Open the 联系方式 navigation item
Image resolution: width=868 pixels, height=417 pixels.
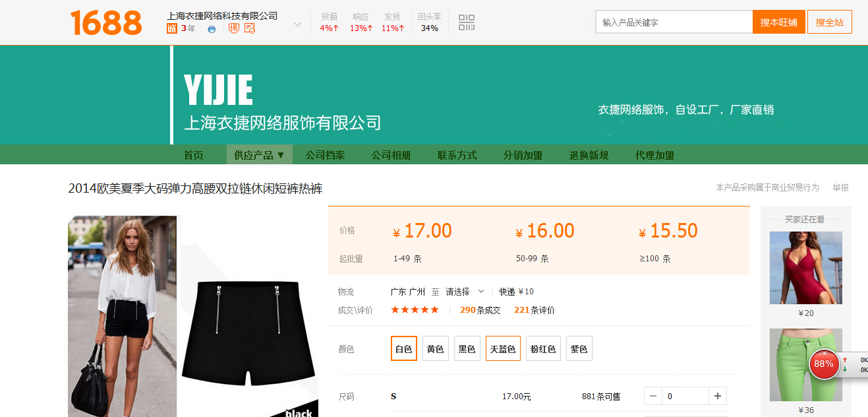(457, 155)
